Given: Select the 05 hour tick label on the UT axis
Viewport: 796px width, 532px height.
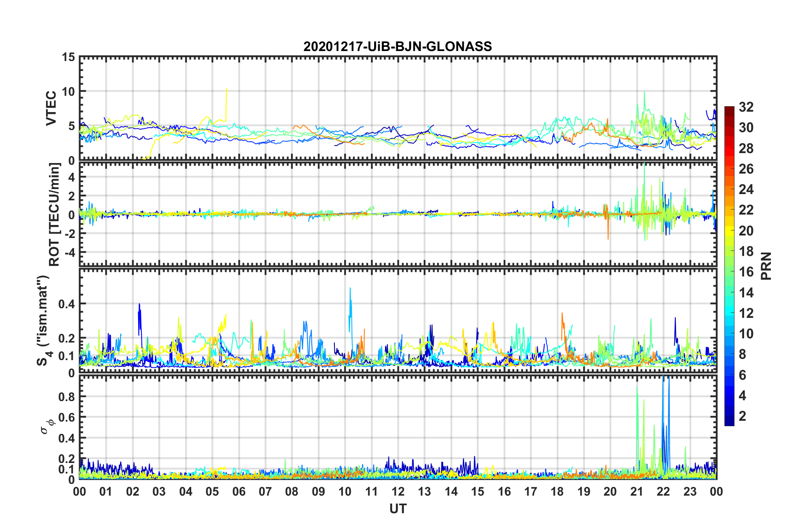Looking at the screenshot, I should [212, 491].
